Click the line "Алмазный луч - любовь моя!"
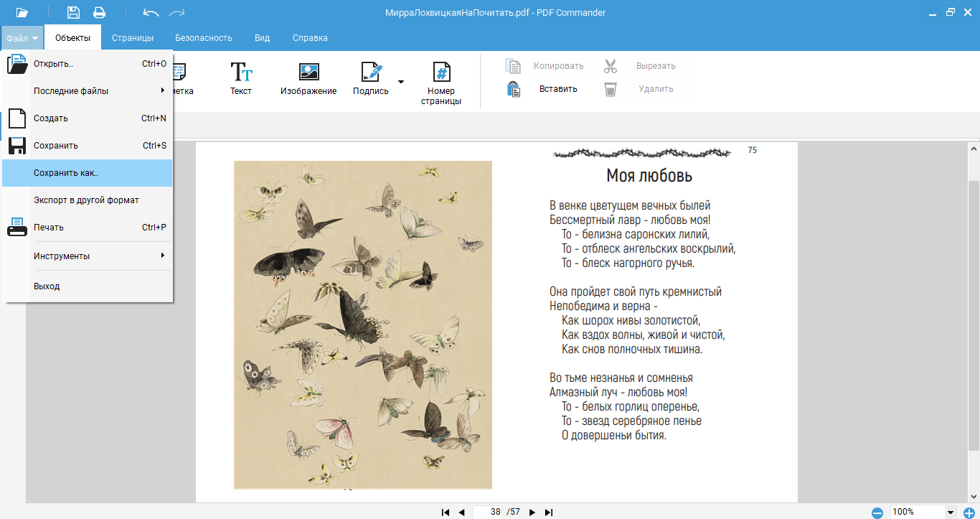This screenshot has width=980, height=519. (x=618, y=392)
